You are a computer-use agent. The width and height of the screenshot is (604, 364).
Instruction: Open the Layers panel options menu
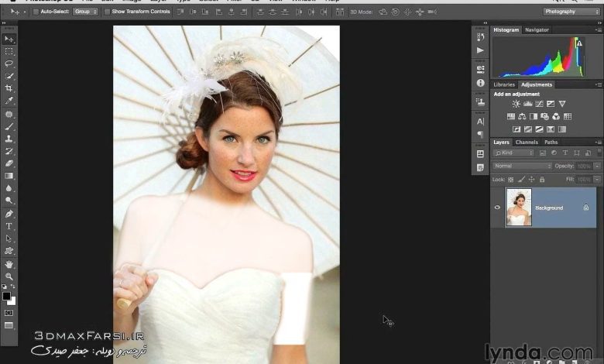point(599,143)
